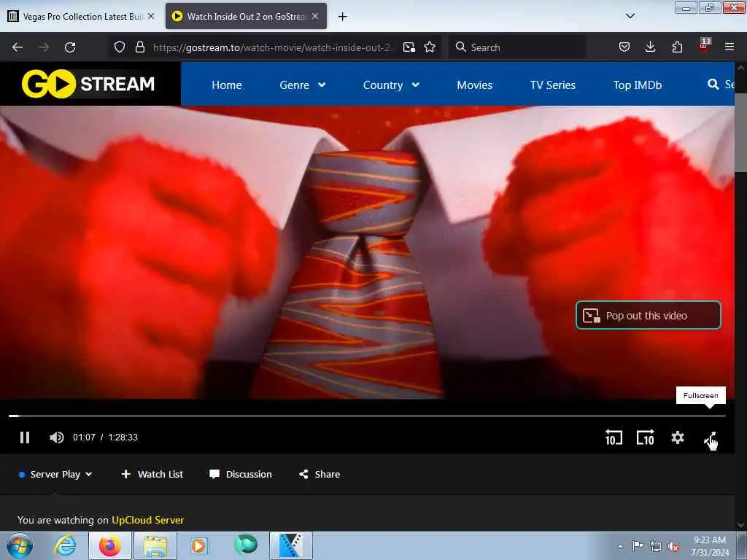Mute the video volume

tap(56, 437)
